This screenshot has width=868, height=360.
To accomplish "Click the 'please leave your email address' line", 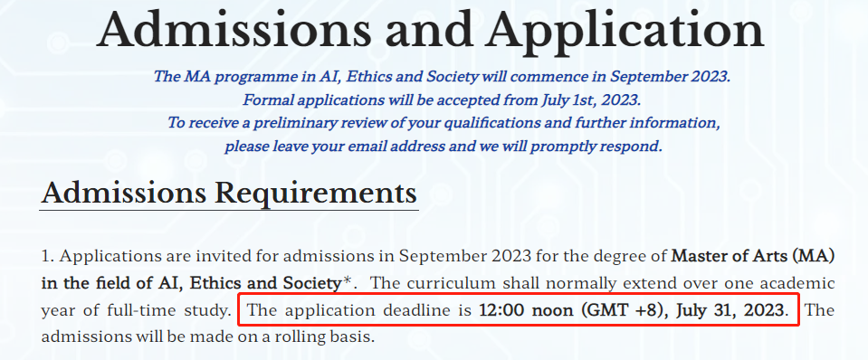I will pos(443,147).
